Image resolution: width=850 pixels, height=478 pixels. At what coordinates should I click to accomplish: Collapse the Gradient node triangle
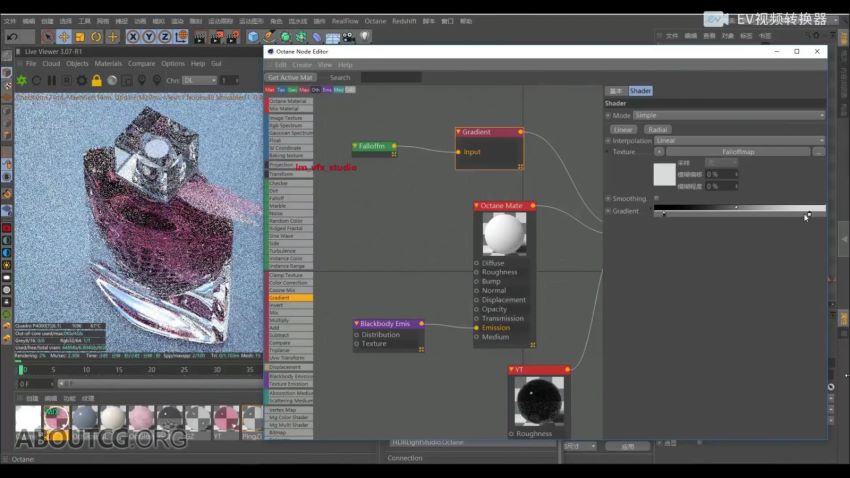[x=459, y=132]
